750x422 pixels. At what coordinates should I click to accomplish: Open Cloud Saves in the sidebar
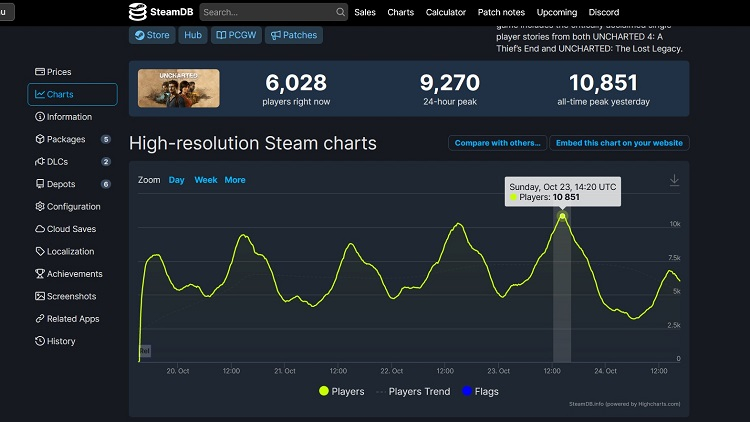72,229
